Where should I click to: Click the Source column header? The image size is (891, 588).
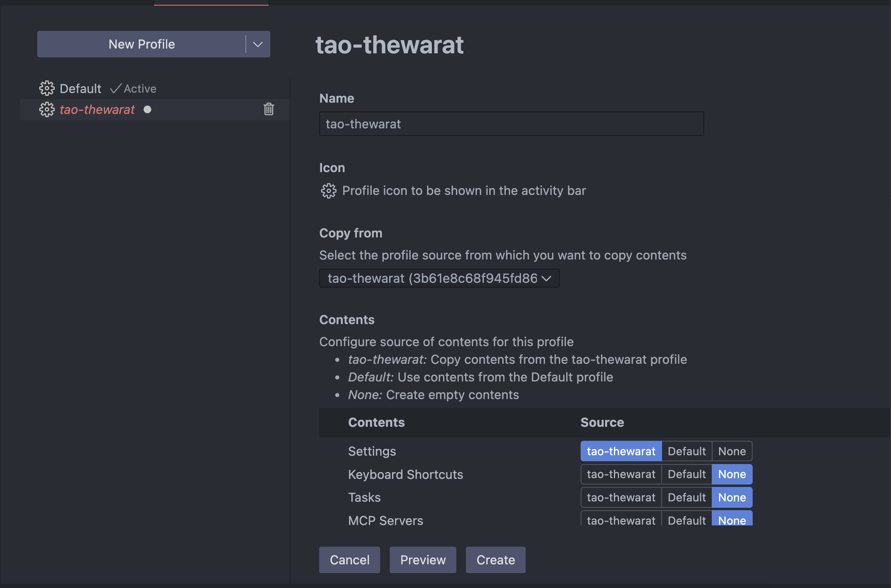(x=602, y=422)
